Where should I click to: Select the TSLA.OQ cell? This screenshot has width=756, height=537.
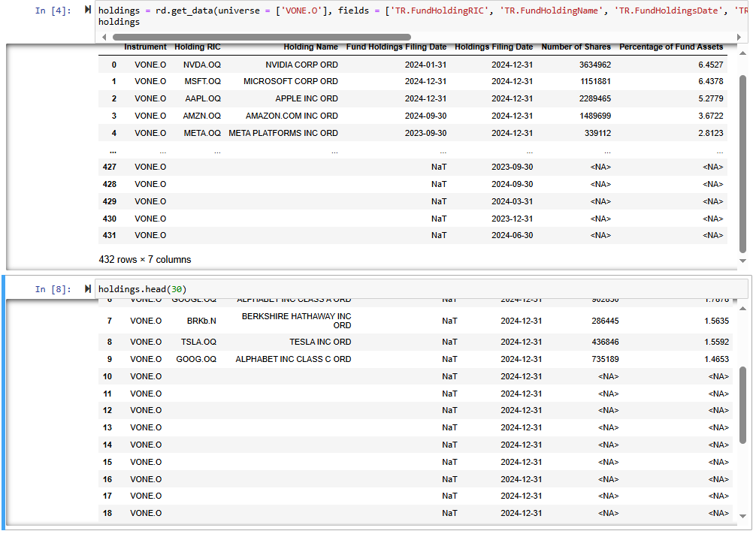click(x=198, y=342)
